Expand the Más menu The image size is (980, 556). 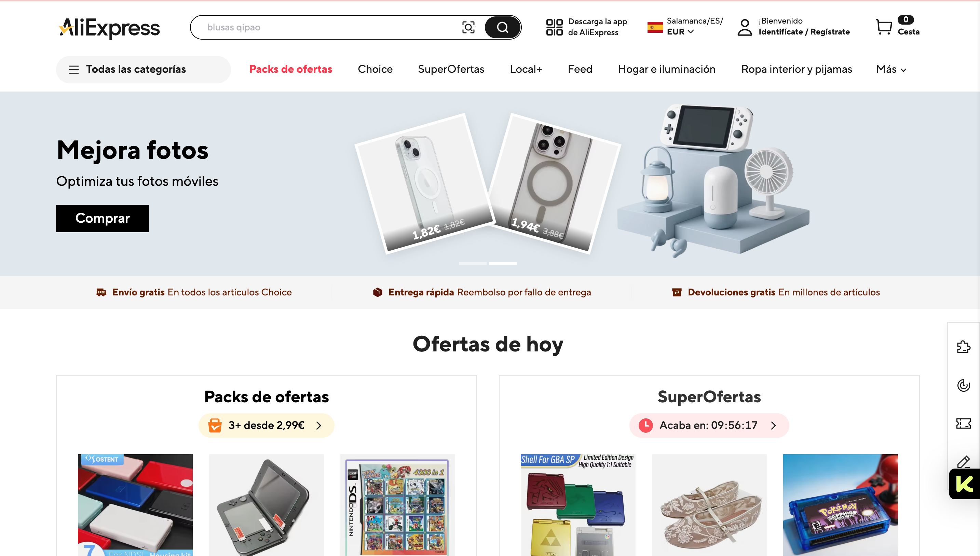coord(891,69)
